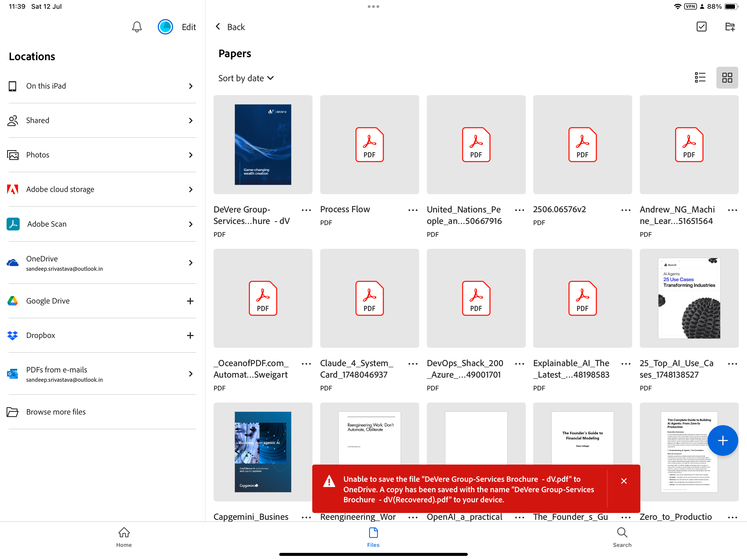Tap the notification bell icon
Screen dimensions: 747x560
(136, 27)
